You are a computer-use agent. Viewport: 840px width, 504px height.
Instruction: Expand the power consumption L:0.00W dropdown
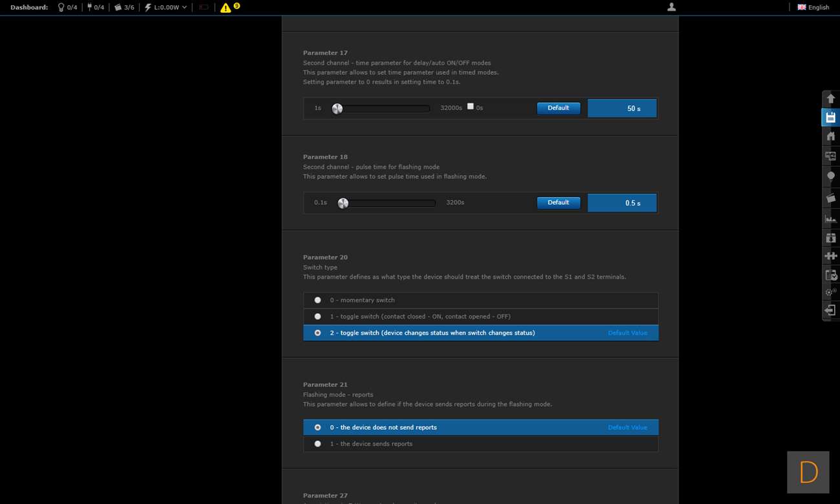pyautogui.click(x=166, y=7)
